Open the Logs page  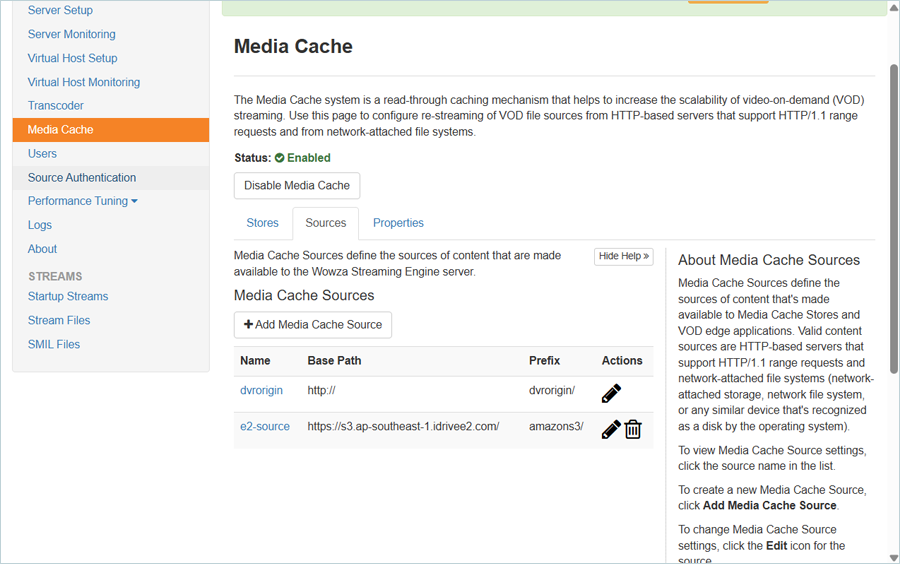(x=40, y=225)
